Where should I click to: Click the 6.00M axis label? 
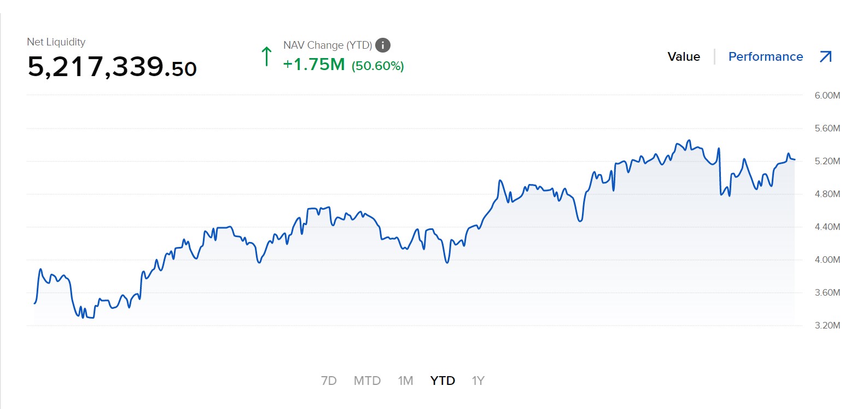827,95
